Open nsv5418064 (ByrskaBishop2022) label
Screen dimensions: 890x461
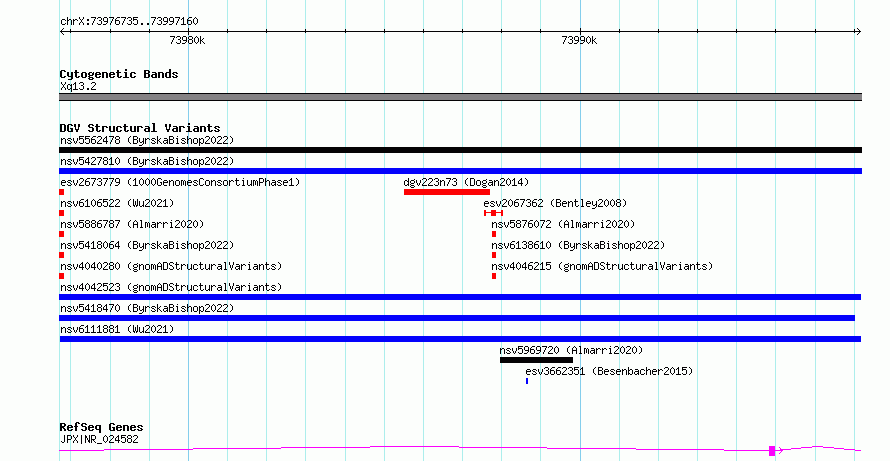click(x=147, y=245)
